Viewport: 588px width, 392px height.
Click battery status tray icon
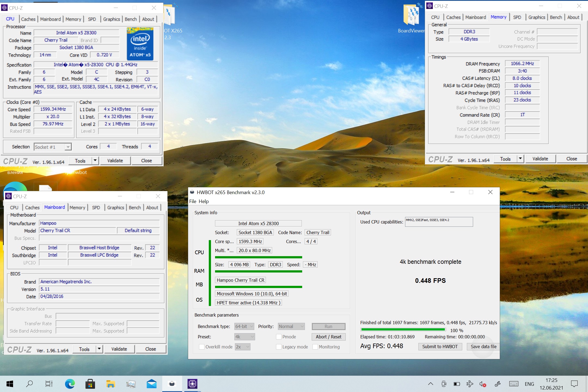(x=457, y=384)
